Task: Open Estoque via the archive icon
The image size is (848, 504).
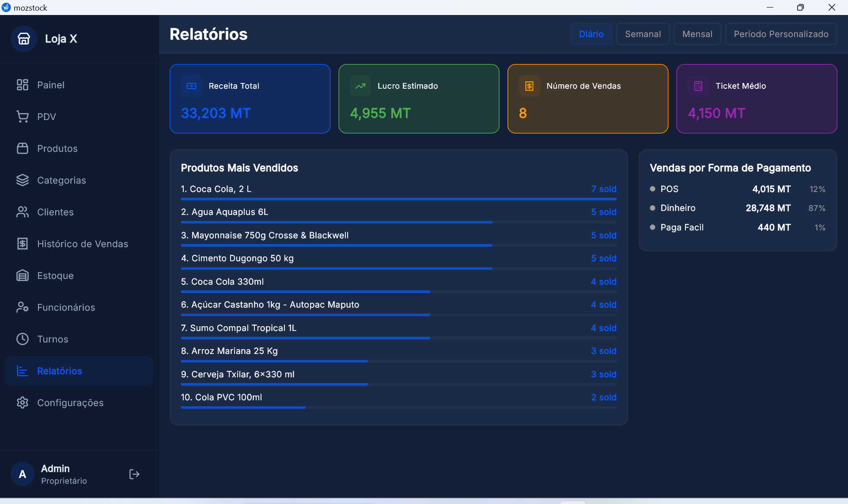Action: point(23,275)
